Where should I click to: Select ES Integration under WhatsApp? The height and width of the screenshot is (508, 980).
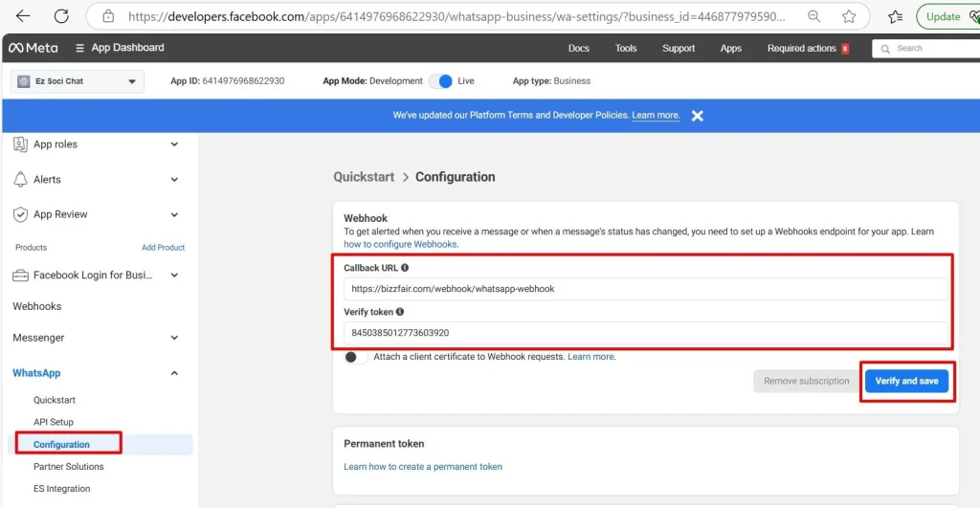[62, 489]
